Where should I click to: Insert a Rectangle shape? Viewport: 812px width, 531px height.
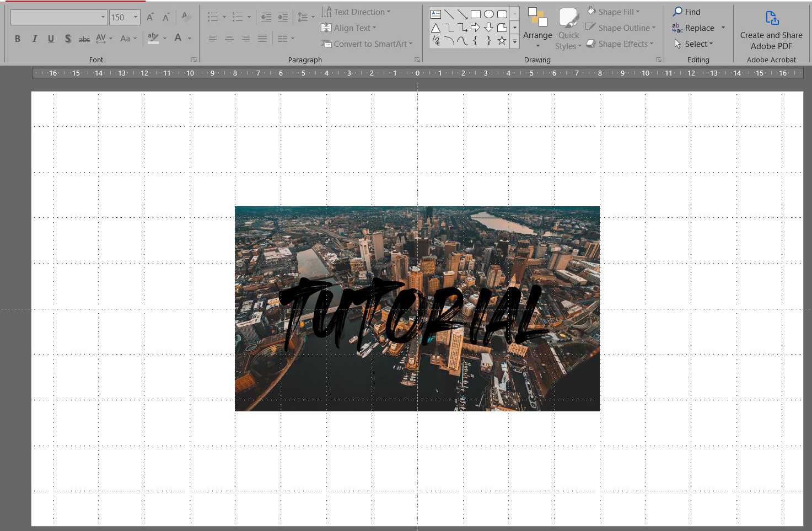(476, 14)
